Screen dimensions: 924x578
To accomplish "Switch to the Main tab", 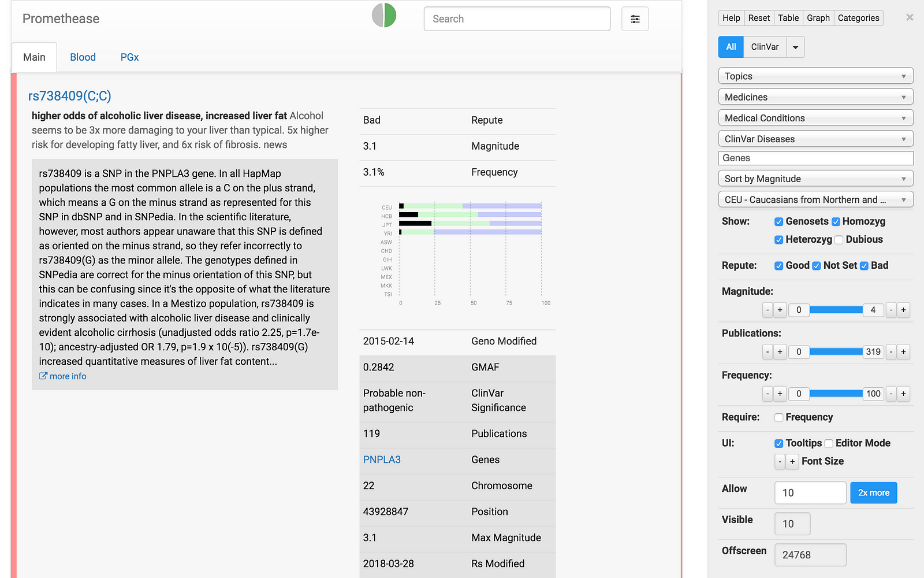I will tap(34, 57).
